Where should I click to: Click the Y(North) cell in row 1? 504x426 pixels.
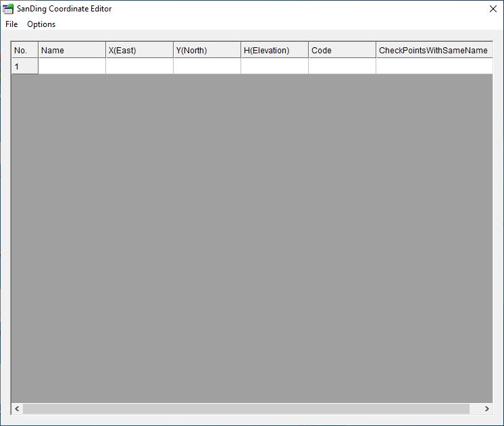click(x=207, y=66)
